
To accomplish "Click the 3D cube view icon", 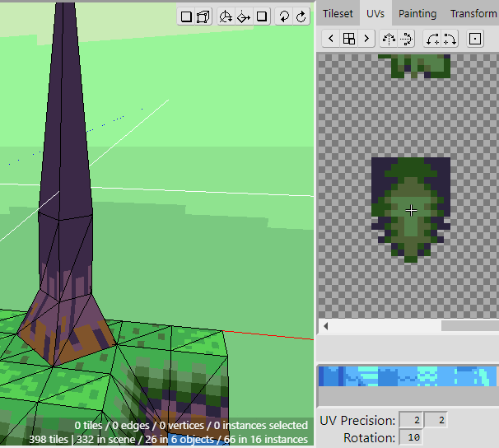I will click(203, 16).
